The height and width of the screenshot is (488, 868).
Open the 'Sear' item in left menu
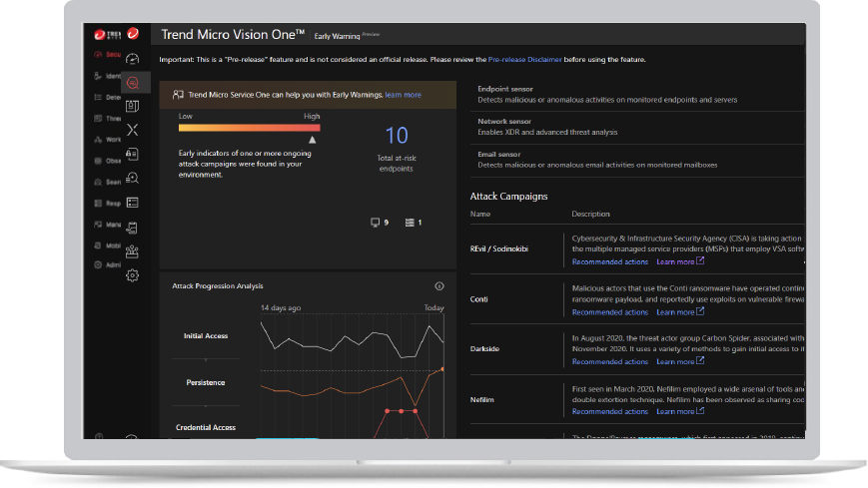click(108, 182)
